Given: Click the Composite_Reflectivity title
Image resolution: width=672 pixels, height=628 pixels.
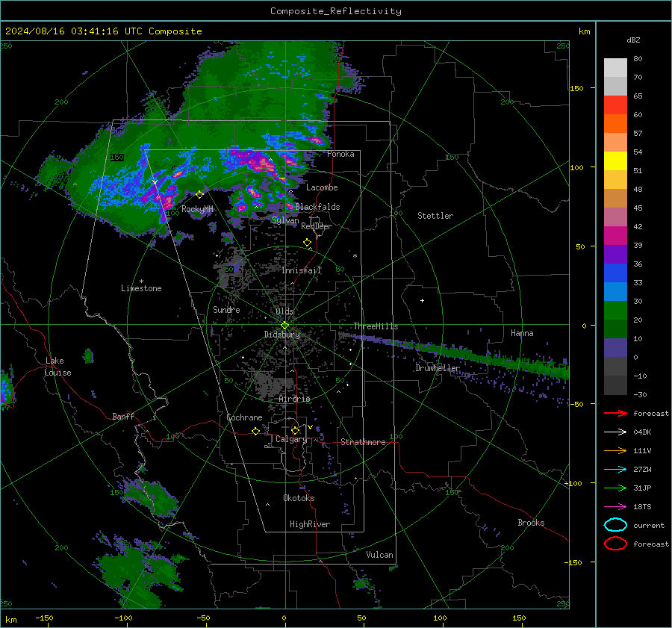Looking at the screenshot, I should pos(336,11).
